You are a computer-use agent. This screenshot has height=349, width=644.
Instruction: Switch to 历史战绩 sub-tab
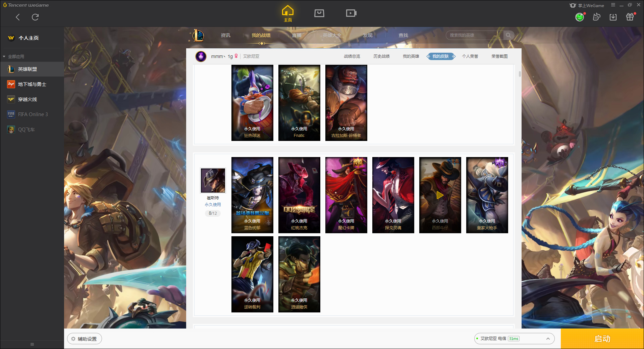point(381,56)
